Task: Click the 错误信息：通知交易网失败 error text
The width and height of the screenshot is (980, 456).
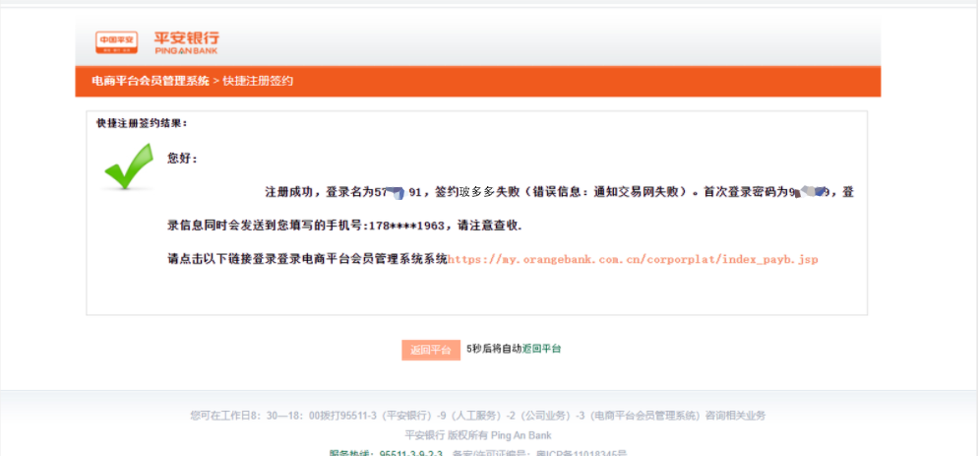Action: [609, 193]
